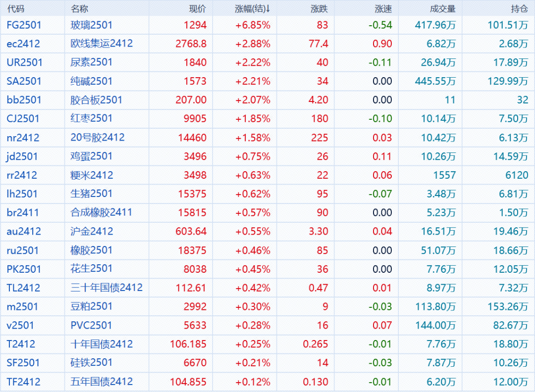Open contract code rr2412

point(22,175)
